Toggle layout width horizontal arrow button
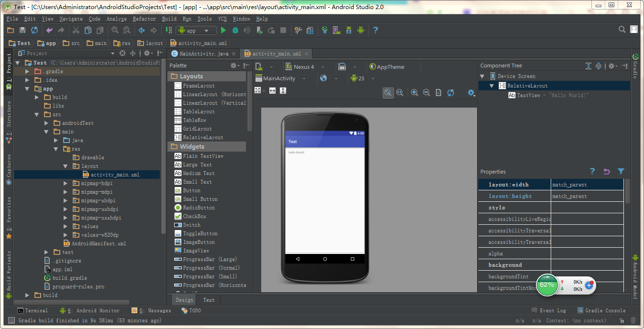This screenshot has width=644, height=329. pos(272,90)
